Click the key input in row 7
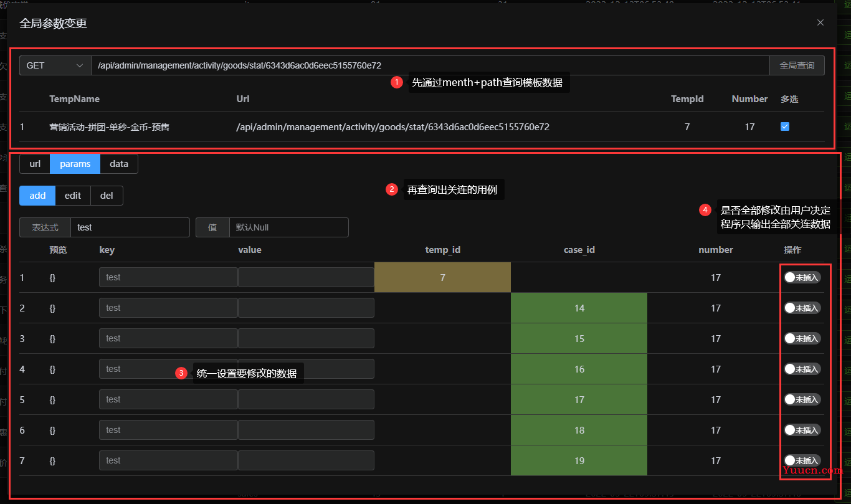Image resolution: width=851 pixels, height=504 pixels. 168,460
